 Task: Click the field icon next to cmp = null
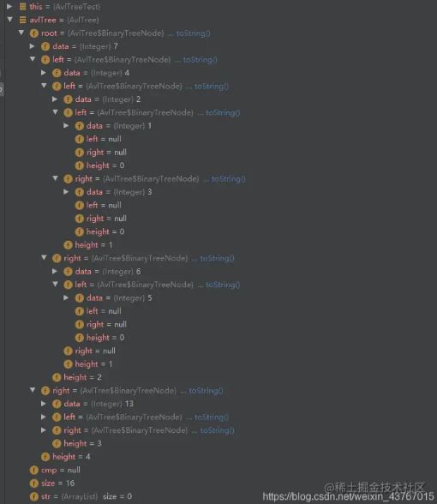click(34, 471)
